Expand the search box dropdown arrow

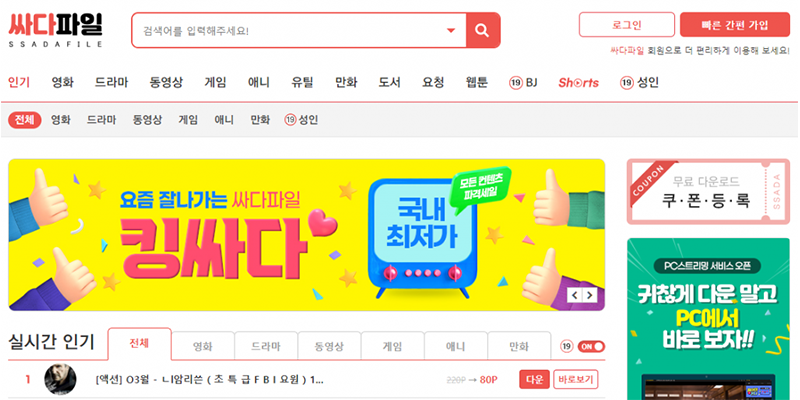[x=451, y=31]
